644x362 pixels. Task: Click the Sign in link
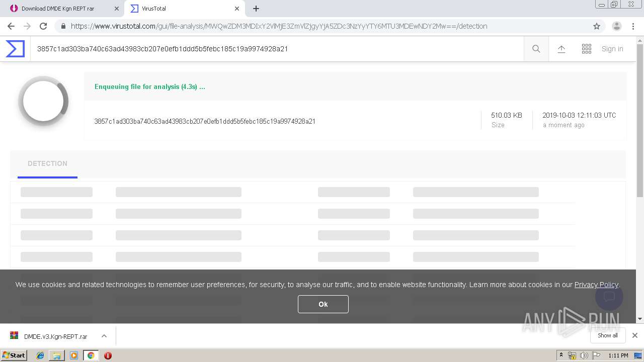[612, 49]
